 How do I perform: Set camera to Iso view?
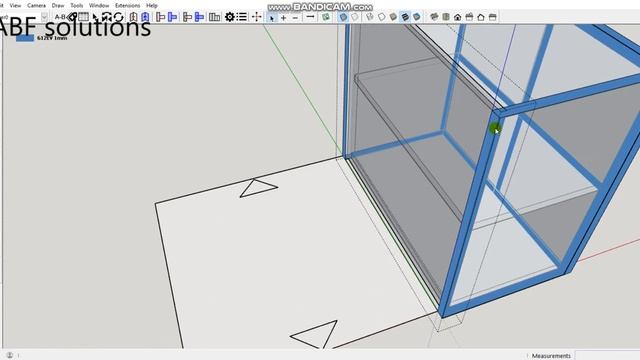[x=434, y=17]
